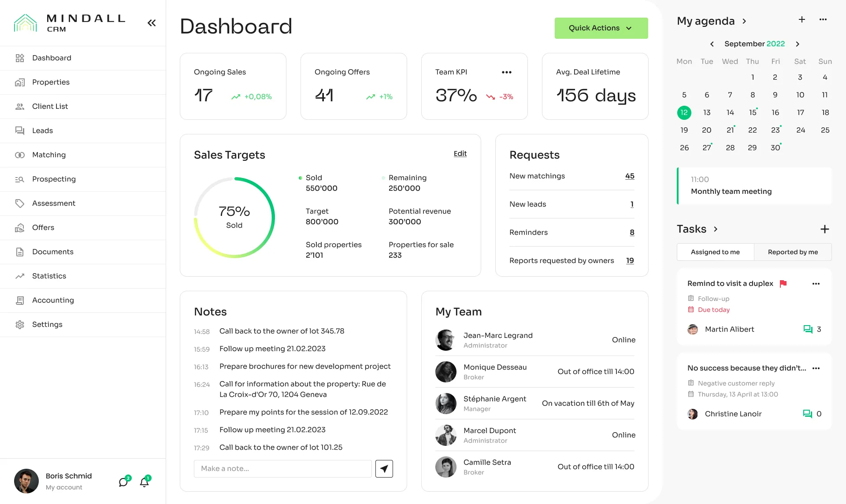Switch to Reported by me tab
This screenshot has width=846, height=504.
click(792, 252)
